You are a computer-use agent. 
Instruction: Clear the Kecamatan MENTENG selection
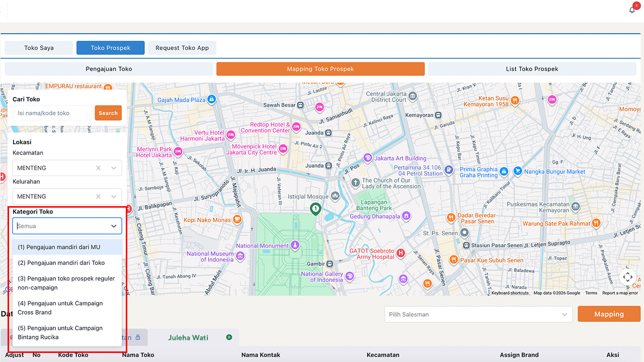point(99,168)
